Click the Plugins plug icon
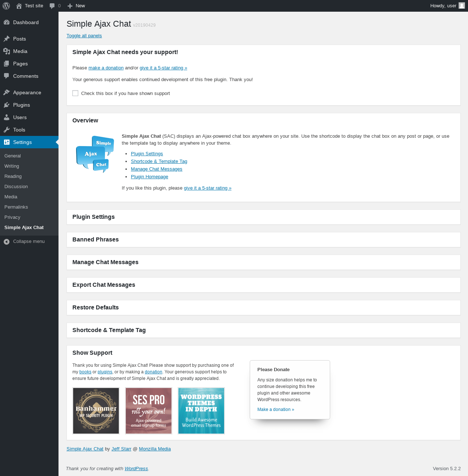This screenshot has height=476, width=468. [7, 105]
